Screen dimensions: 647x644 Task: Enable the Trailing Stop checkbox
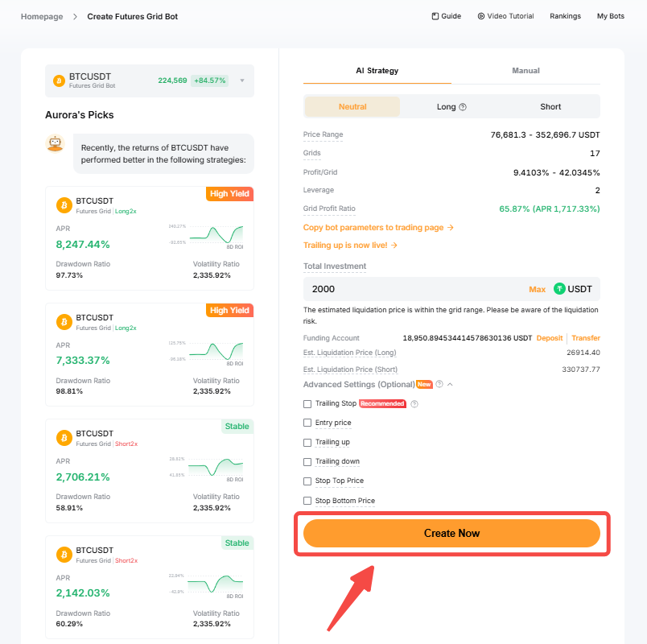307,403
